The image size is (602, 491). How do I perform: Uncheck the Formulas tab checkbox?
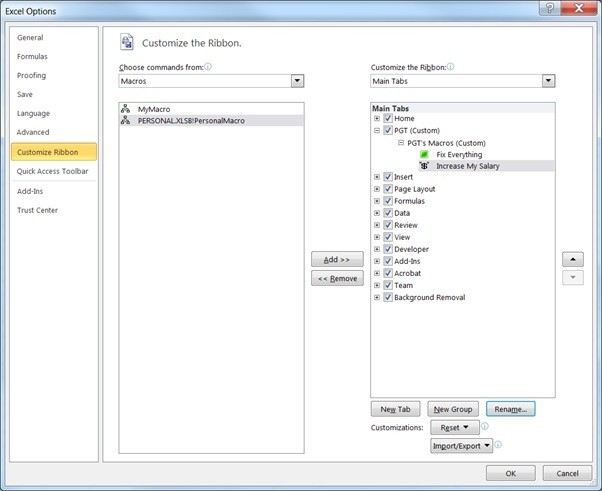(388, 201)
